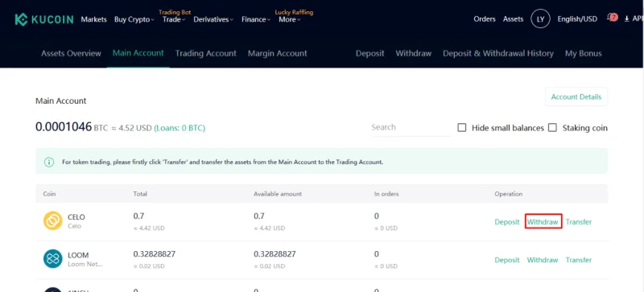The height and width of the screenshot is (292, 644).
Task: Click the Coin column header
Action: coord(49,194)
